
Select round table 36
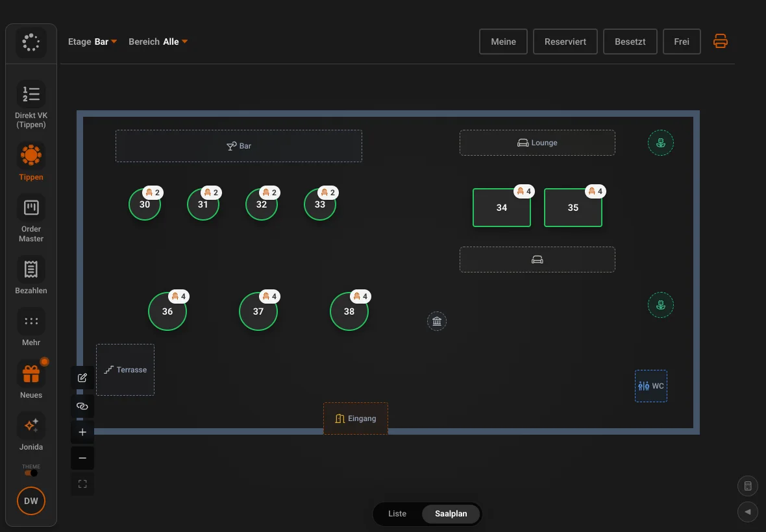pyautogui.click(x=167, y=311)
